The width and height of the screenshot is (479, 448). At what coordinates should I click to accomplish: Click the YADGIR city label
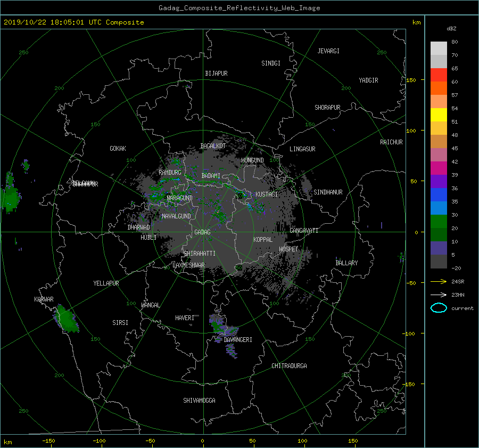pos(368,80)
